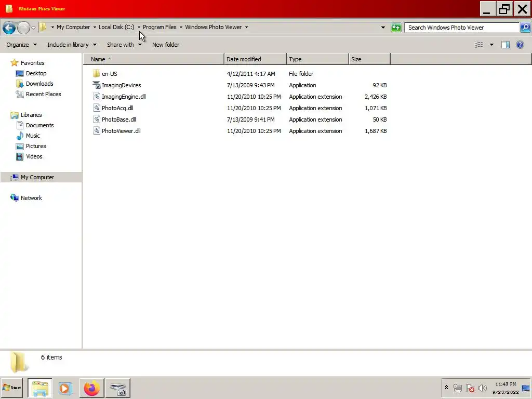The height and width of the screenshot is (399, 532).
Task: Click the Action Center flag icon
Action: click(470, 388)
